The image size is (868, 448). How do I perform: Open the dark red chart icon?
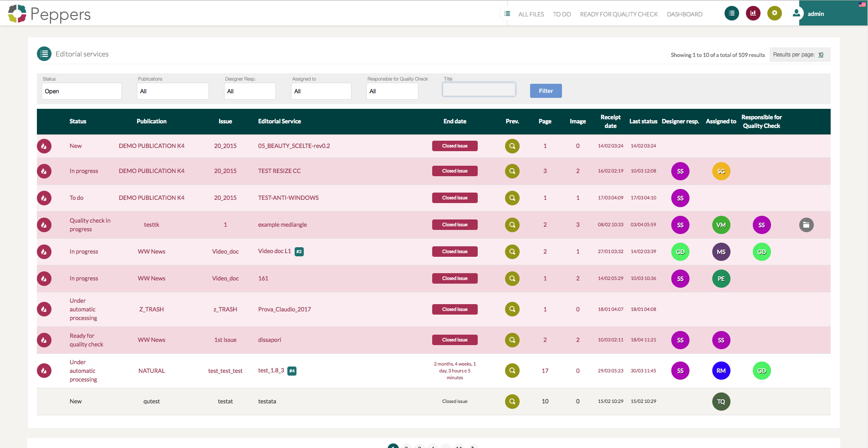pyautogui.click(x=753, y=13)
